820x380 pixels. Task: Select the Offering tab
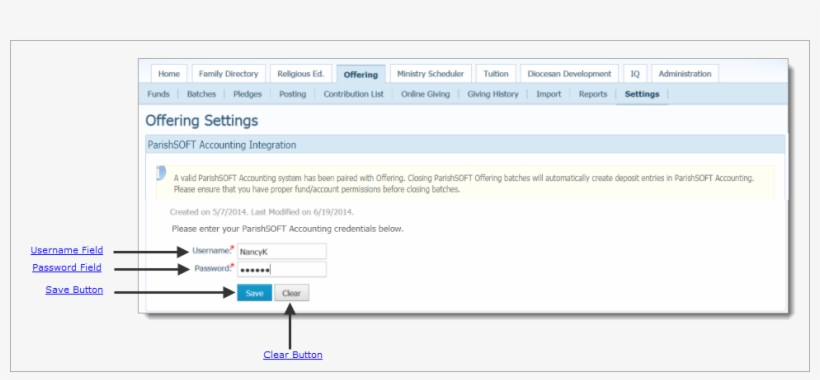click(361, 74)
